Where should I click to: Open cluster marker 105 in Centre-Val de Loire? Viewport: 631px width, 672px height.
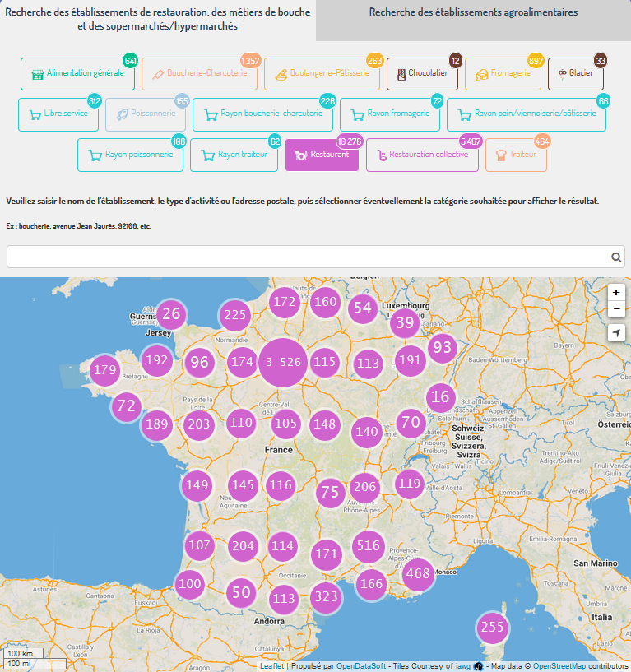click(286, 424)
